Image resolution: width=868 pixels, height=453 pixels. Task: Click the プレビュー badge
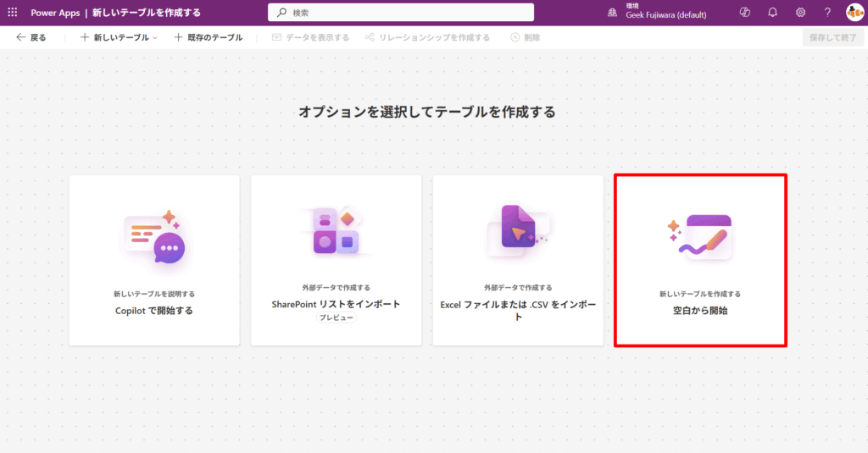point(336,318)
